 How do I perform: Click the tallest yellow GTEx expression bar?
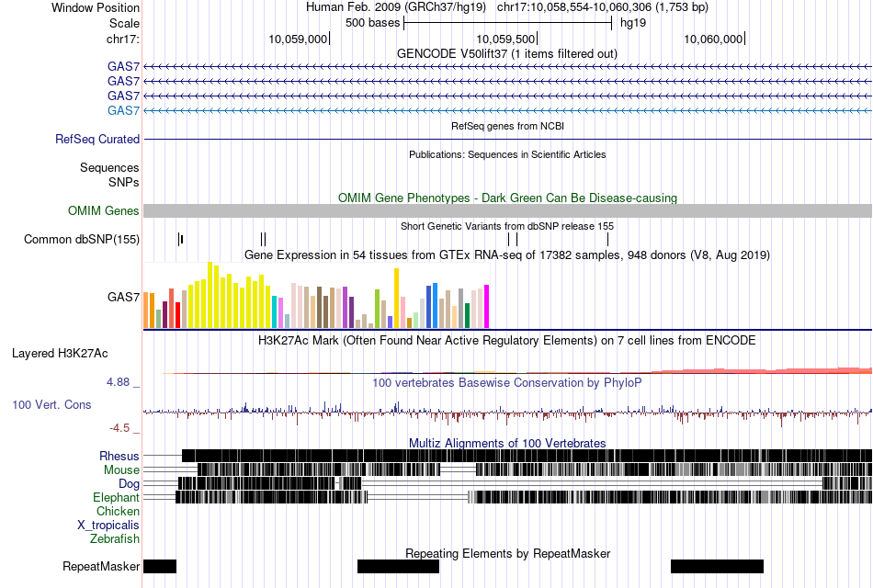(210, 295)
